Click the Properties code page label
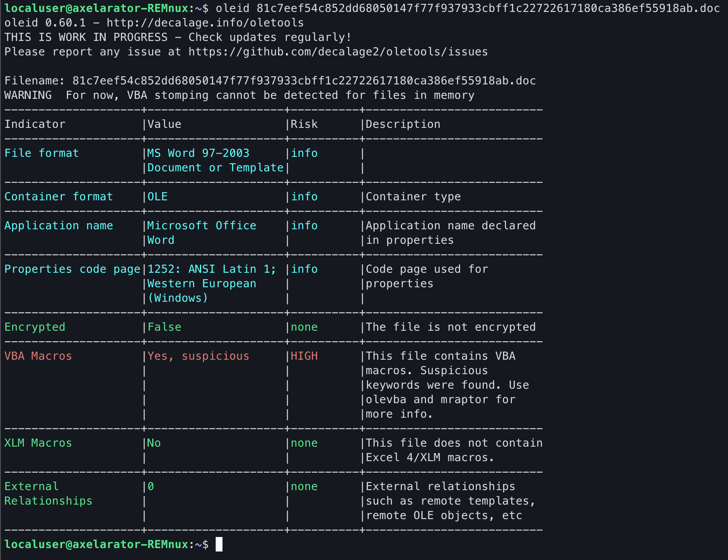728x560 pixels. 72,269
